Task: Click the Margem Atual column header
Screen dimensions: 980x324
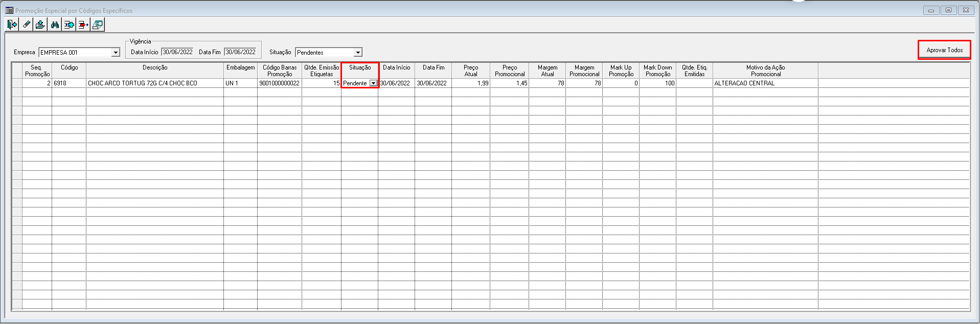Action: click(x=548, y=71)
